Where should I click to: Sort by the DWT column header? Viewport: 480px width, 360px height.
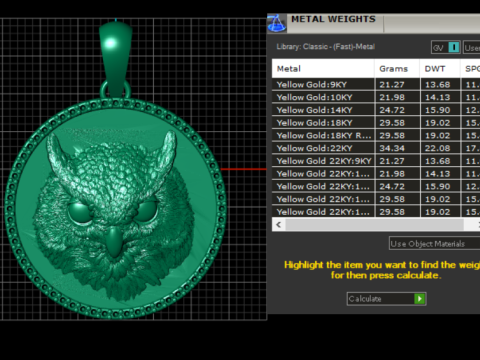[440, 69]
